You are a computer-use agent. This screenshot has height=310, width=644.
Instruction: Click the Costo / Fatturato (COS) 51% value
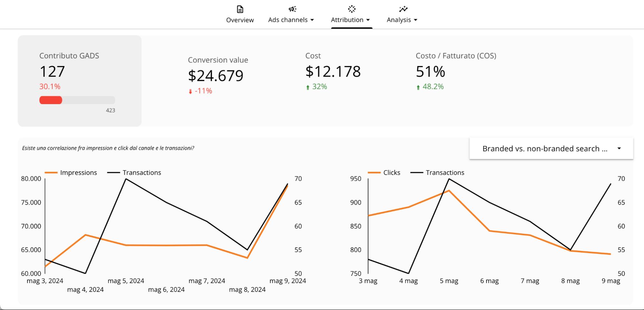coord(430,72)
